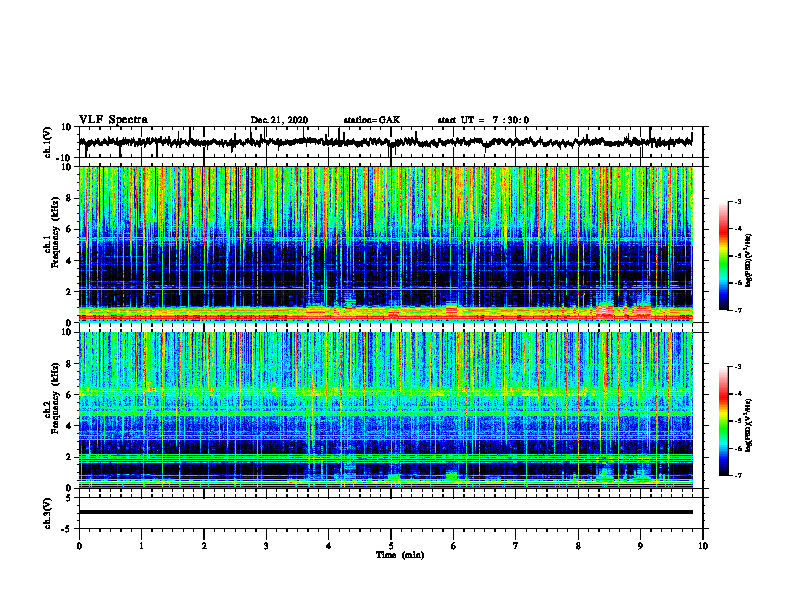The image size is (792, 612).
Task: Click the "-7" label on the ch.2 colorbar
Action: (x=737, y=475)
